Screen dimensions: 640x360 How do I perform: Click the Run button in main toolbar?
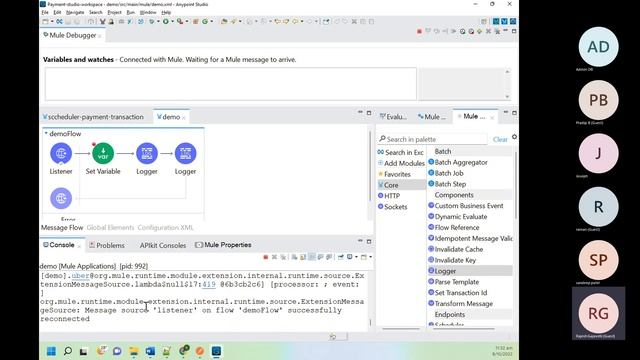166,21
